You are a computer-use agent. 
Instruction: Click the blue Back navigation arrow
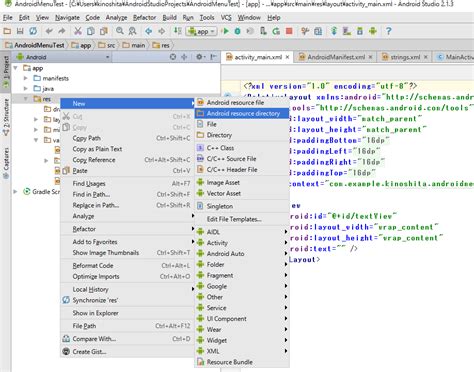pos(149,31)
